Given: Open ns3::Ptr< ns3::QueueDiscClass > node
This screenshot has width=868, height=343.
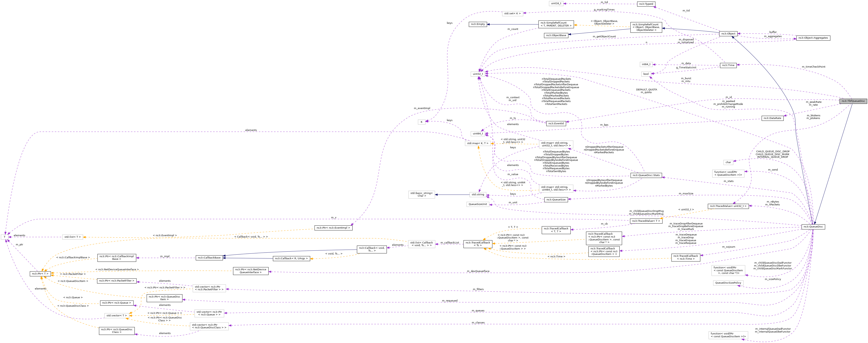Looking at the screenshot, I should coord(117,331).
